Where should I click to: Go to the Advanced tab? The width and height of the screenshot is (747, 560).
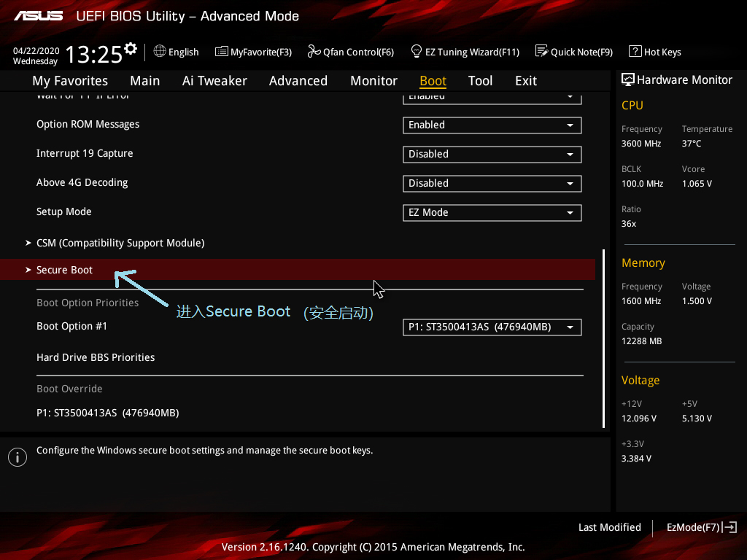pos(298,81)
